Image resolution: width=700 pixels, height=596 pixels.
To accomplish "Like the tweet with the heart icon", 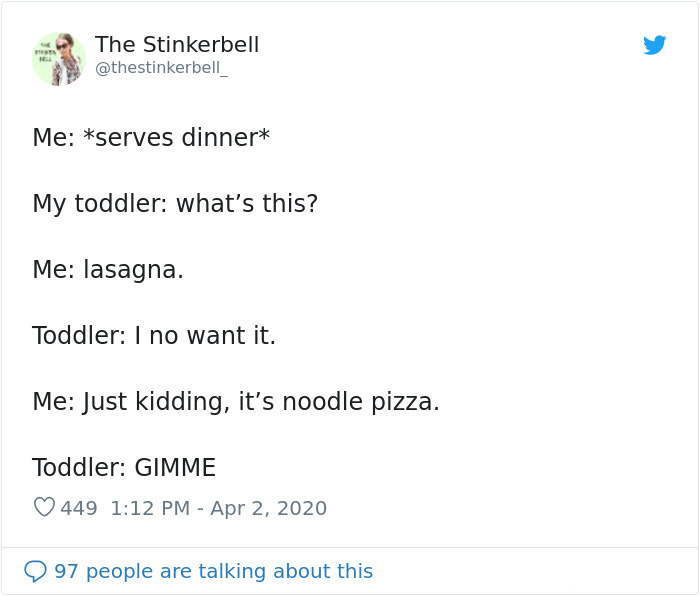I will (44, 508).
